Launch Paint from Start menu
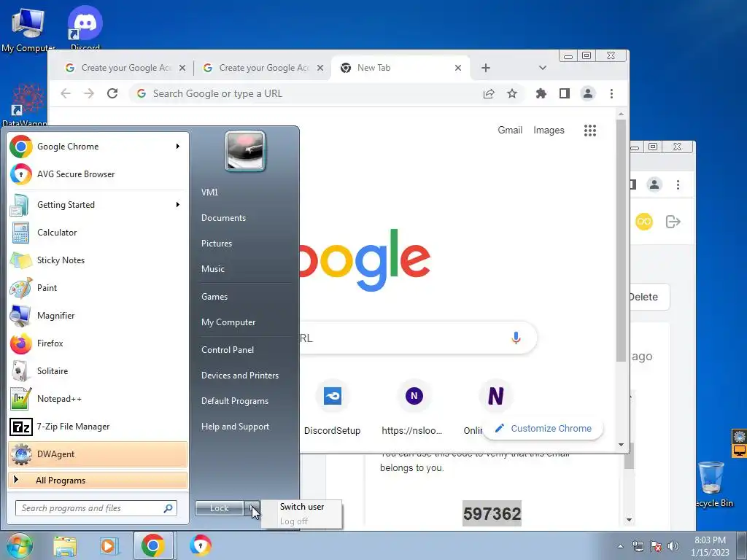Viewport: 747px width, 560px height. click(x=98, y=287)
